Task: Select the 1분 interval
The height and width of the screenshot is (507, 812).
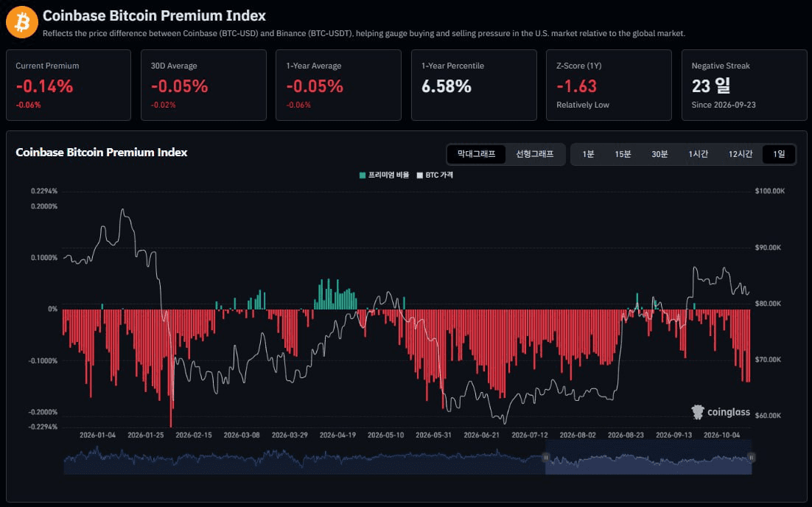Action: [x=588, y=154]
